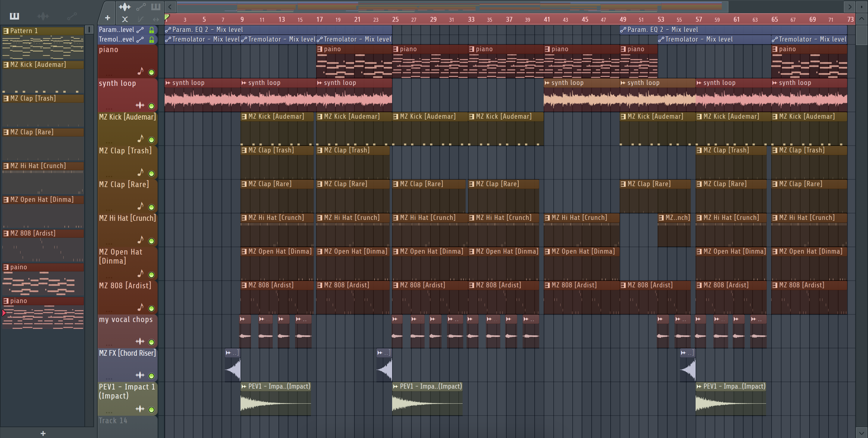Focus audio clips using the waveform icon

point(124,7)
